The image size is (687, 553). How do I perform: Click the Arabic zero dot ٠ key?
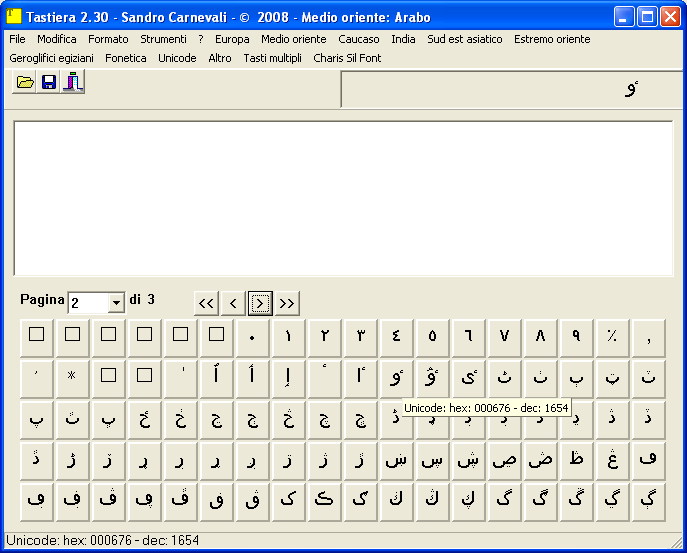(x=252, y=338)
